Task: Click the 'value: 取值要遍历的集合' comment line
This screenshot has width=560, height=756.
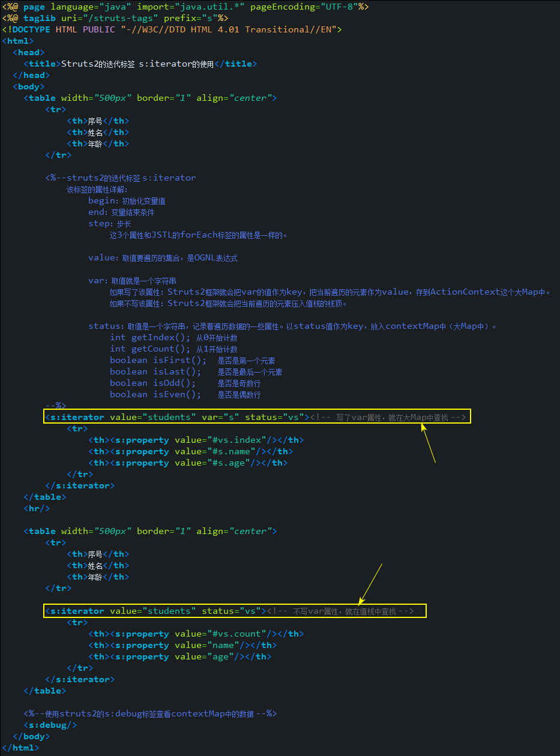Action: pyautogui.click(x=163, y=257)
